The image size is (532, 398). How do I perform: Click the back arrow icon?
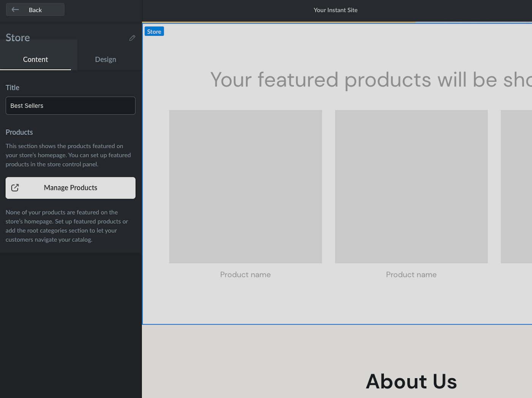click(15, 10)
